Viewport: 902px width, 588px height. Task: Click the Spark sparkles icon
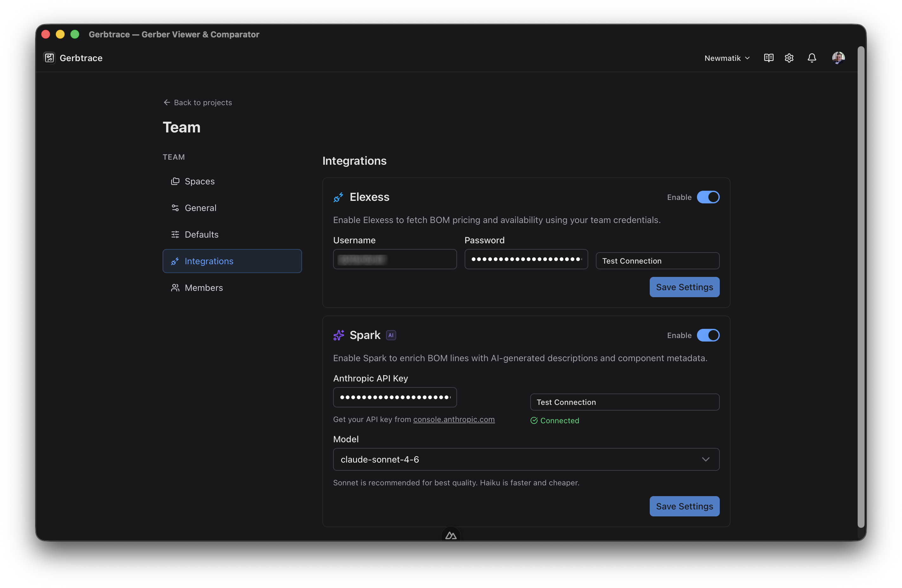338,335
